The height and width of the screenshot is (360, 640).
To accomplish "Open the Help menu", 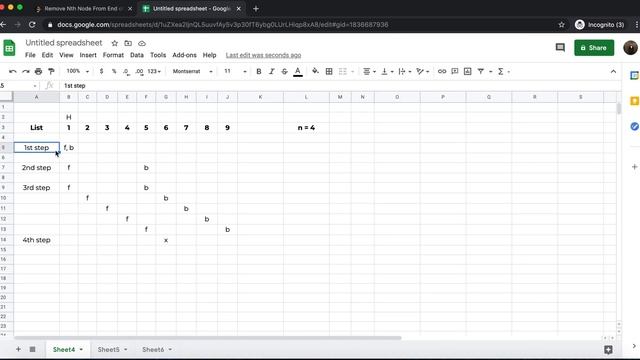I will click(x=209, y=55).
